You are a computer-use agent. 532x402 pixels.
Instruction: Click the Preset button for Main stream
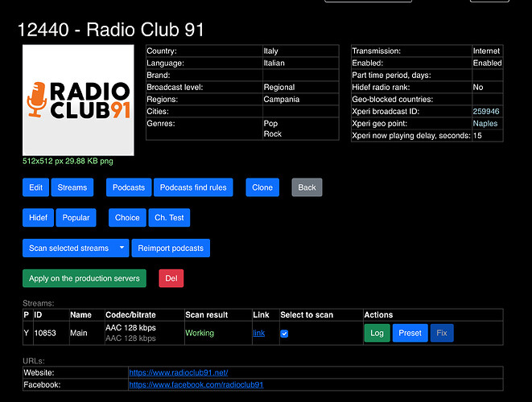point(410,333)
